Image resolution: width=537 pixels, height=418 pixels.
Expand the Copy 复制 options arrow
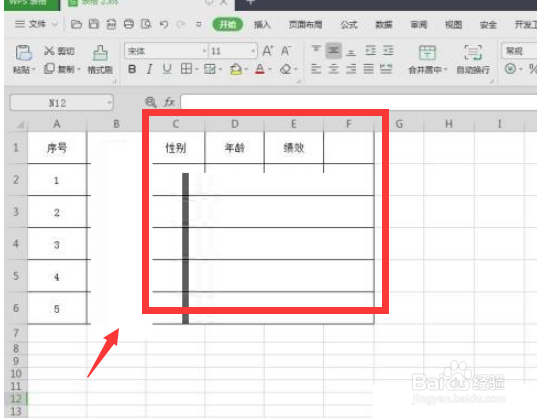coord(78,69)
